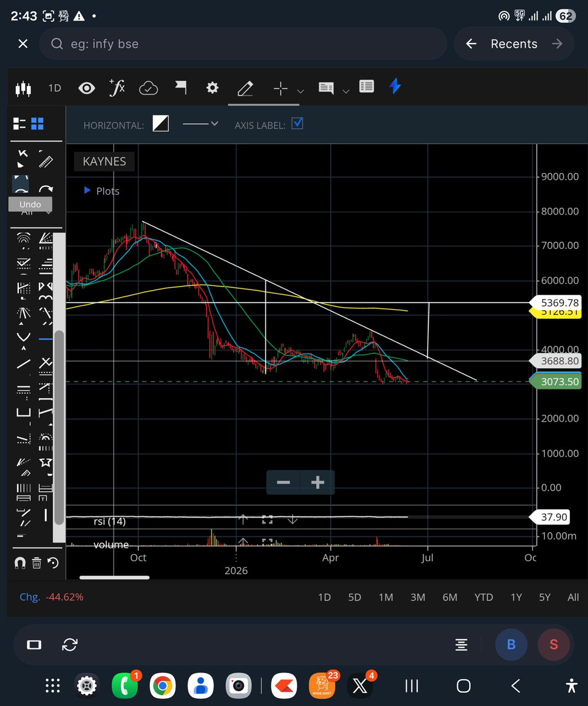Click the KAYNES symbol label
Screen dimensions: 588x706
click(x=104, y=161)
